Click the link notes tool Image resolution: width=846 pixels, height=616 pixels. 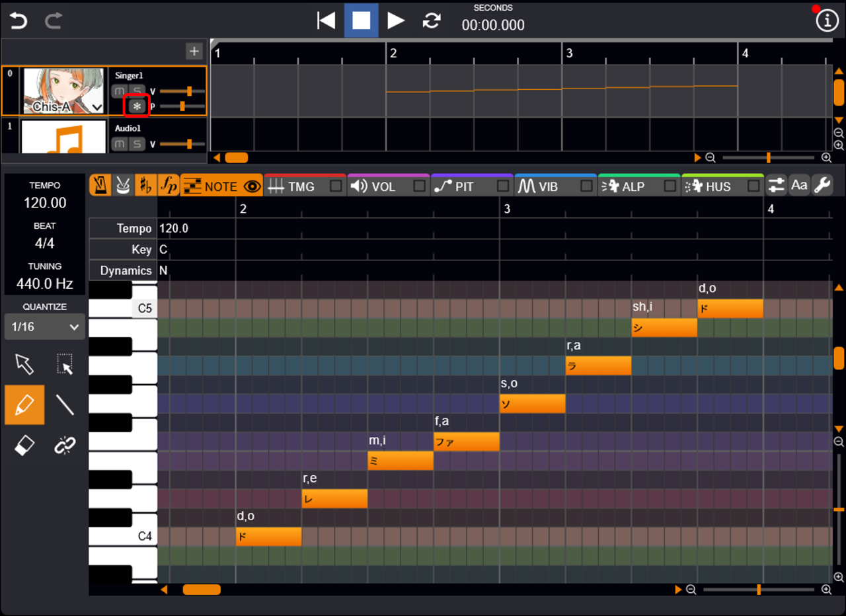tap(65, 446)
